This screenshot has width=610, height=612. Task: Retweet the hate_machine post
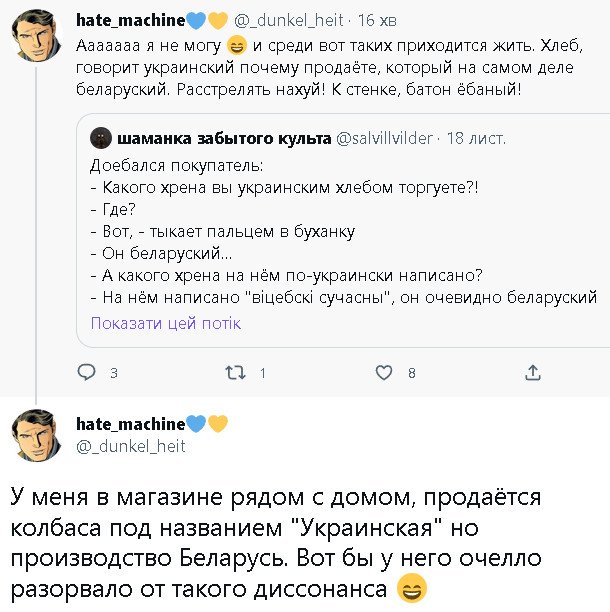click(236, 373)
